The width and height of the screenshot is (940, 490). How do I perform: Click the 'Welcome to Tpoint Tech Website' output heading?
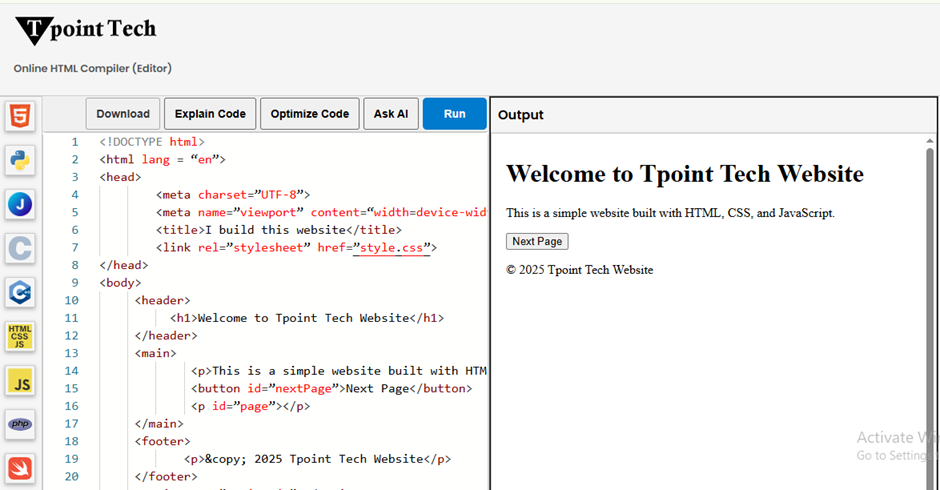point(685,174)
